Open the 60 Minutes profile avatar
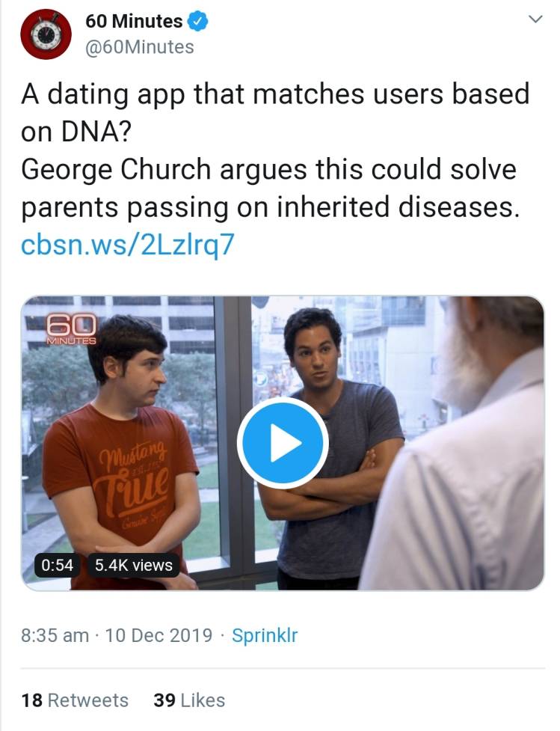560x731 pixels. point(46,34)
